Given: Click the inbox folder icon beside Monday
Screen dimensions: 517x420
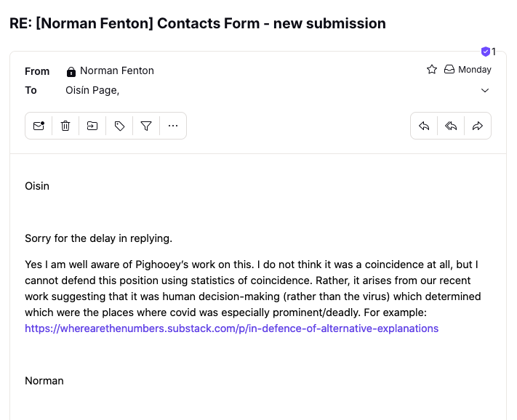Looking at the screenshot, I should [449, 69].
